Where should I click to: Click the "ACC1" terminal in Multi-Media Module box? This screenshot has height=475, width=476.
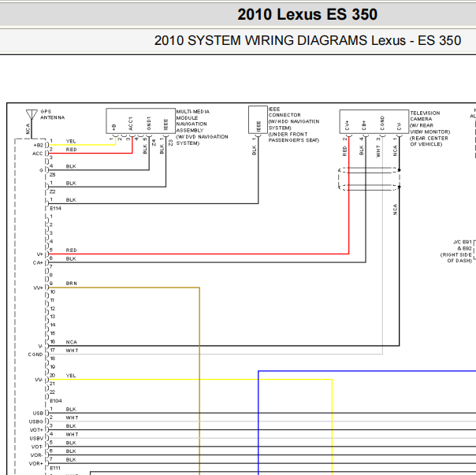click(131, 124)
